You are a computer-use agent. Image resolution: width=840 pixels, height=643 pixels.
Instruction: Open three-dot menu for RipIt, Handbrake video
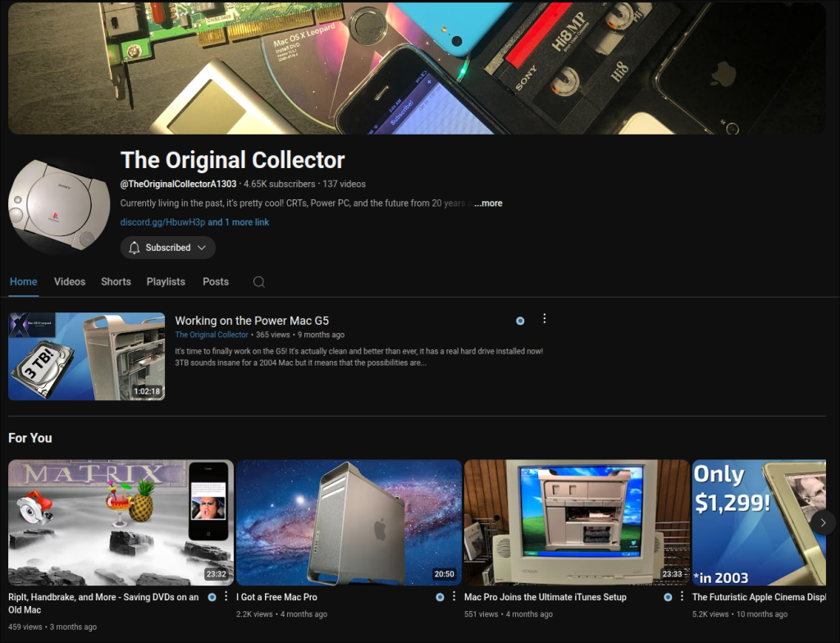click(x=226, y=596)
